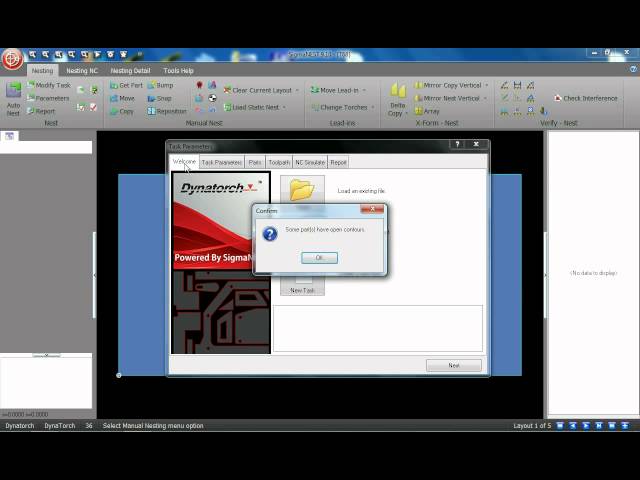Viewport: 640px width, 480px height.
Task: Click the empty list box below New Task
Action: coord(378,328)
